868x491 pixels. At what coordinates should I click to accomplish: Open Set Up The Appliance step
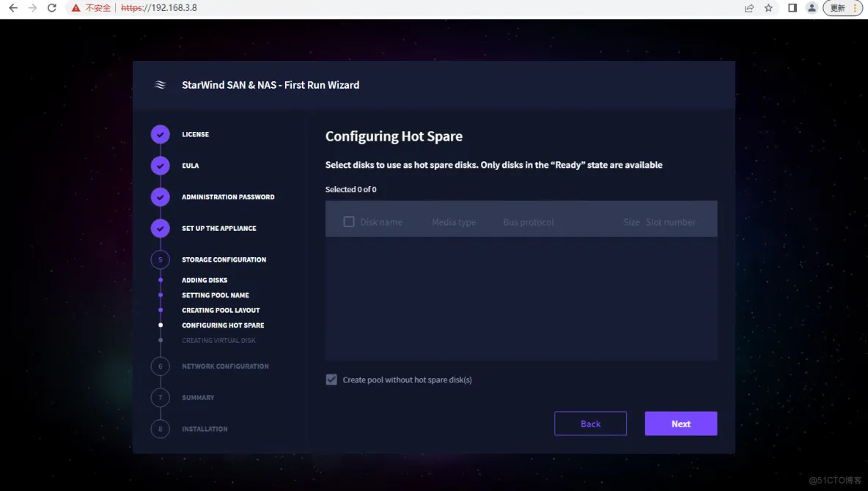[219, 228]
